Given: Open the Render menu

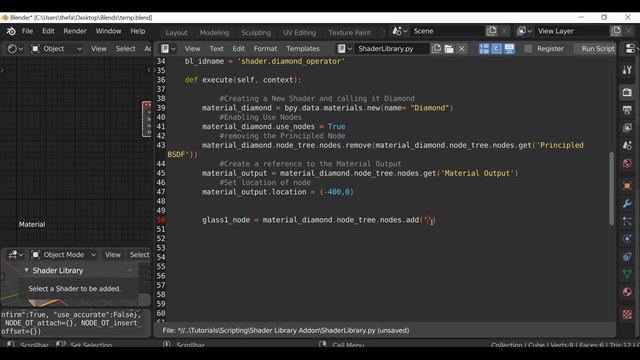Looking at the screenshot, I should pos(75,31).
